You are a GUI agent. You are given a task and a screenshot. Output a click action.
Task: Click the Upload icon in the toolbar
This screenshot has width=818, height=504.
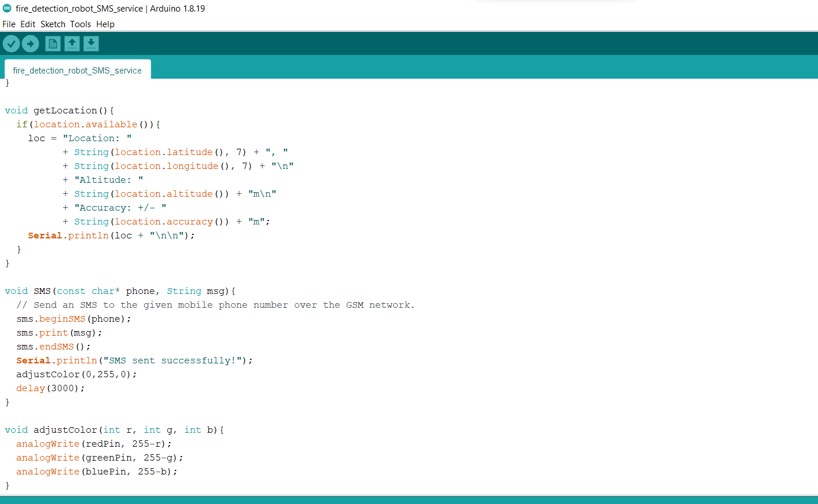coord(30,43)
